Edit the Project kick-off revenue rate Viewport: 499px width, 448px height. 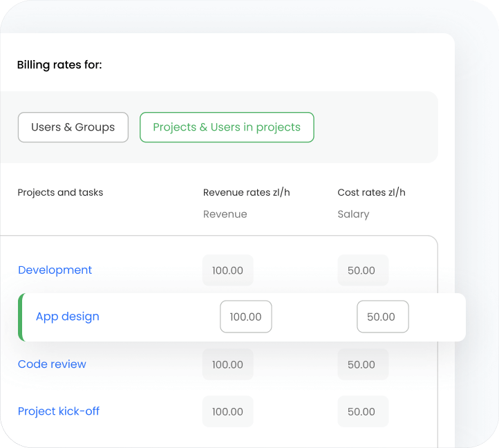tap(227, 411)
